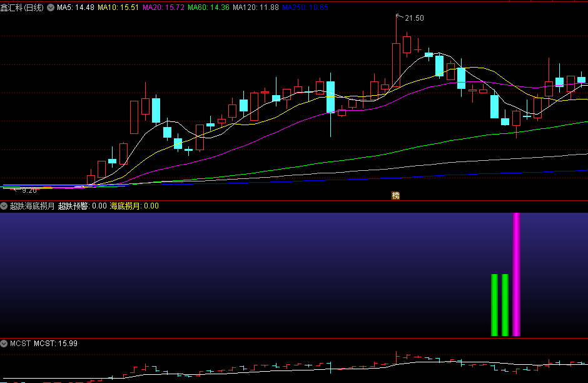588x383 pixels.
Task: Select the 鑫汇科(日线) chart title
Action: pos(22,8)
